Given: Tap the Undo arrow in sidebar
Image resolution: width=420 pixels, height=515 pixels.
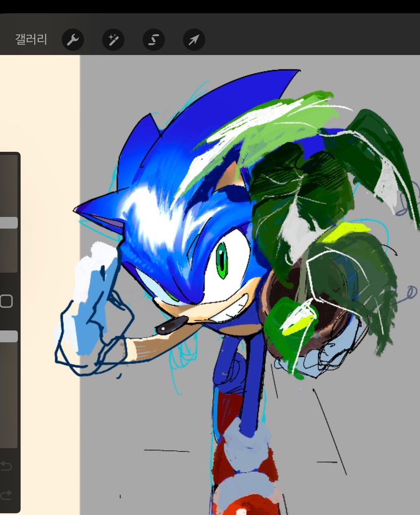Looking at the screenshot, I should [6, 466].
